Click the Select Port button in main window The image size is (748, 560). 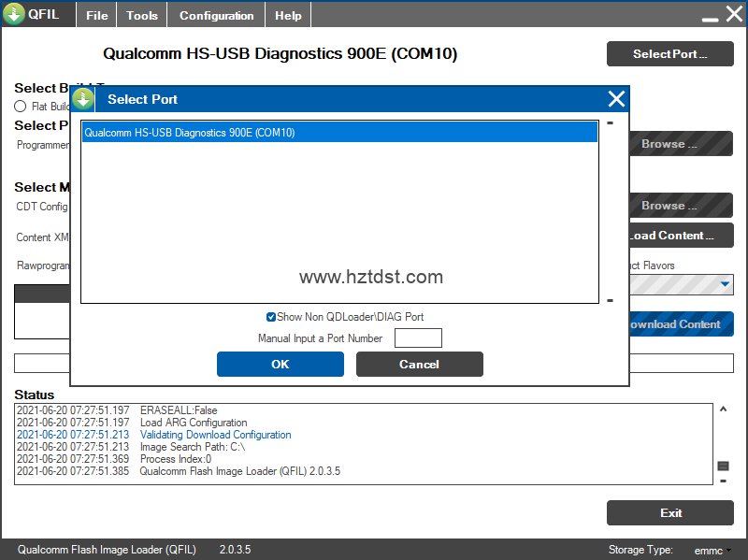tap(669, 54)
